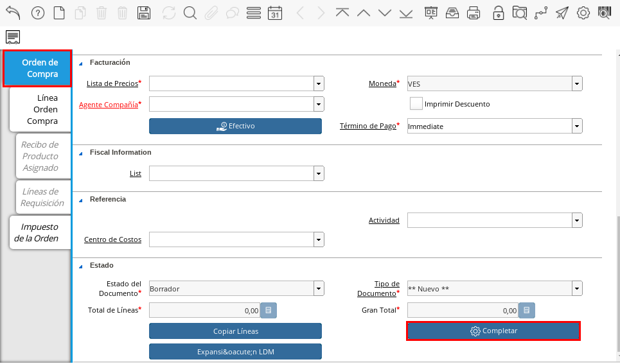Viewport: 620px width, 364px height.
Task: Click the Copiar Líneas button
Action: [235, 331]
